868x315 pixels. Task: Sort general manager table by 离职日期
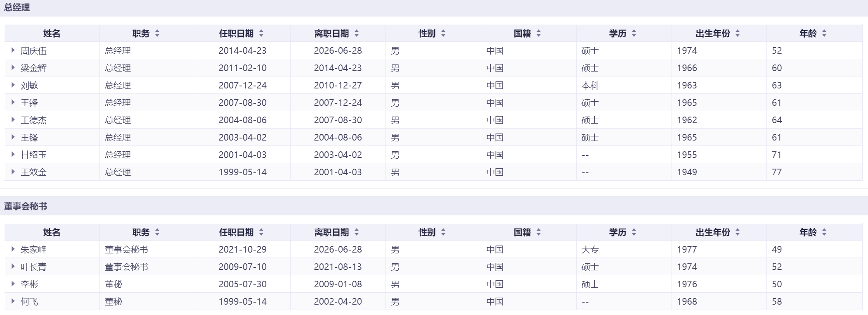357,34
